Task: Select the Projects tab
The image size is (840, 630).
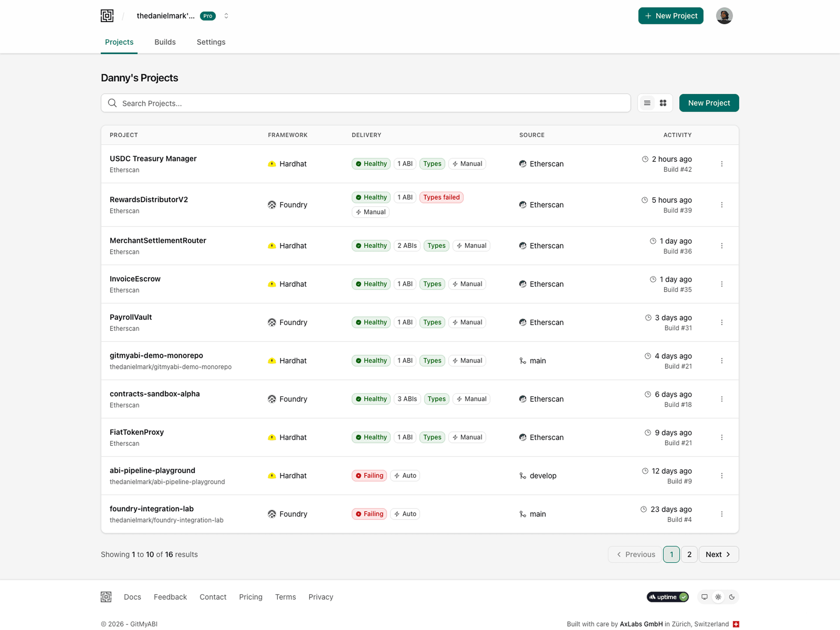Action: click(119, 42)
